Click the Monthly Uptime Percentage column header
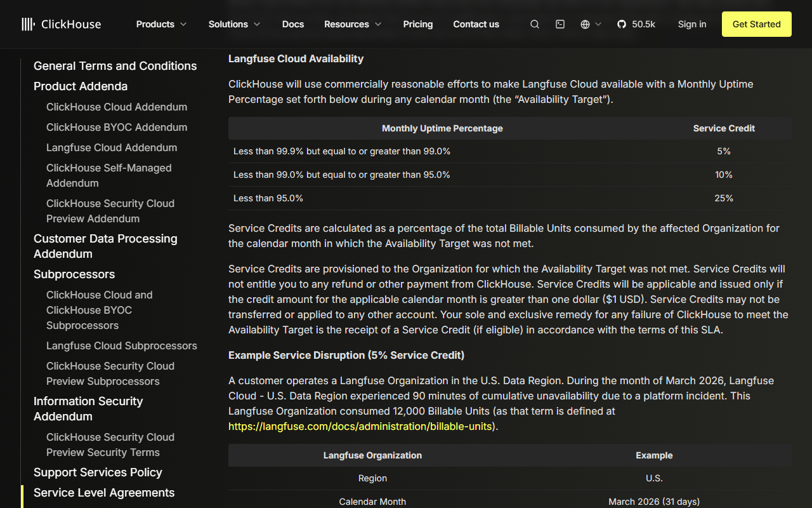This screenshot has height=508, width=812. coord(442,128)
